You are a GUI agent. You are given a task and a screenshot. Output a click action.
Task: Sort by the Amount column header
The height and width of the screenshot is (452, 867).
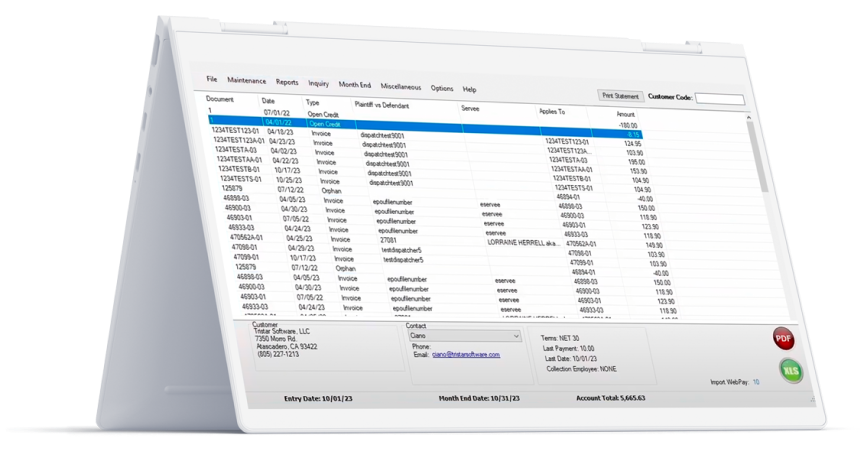tap(625, 114)
